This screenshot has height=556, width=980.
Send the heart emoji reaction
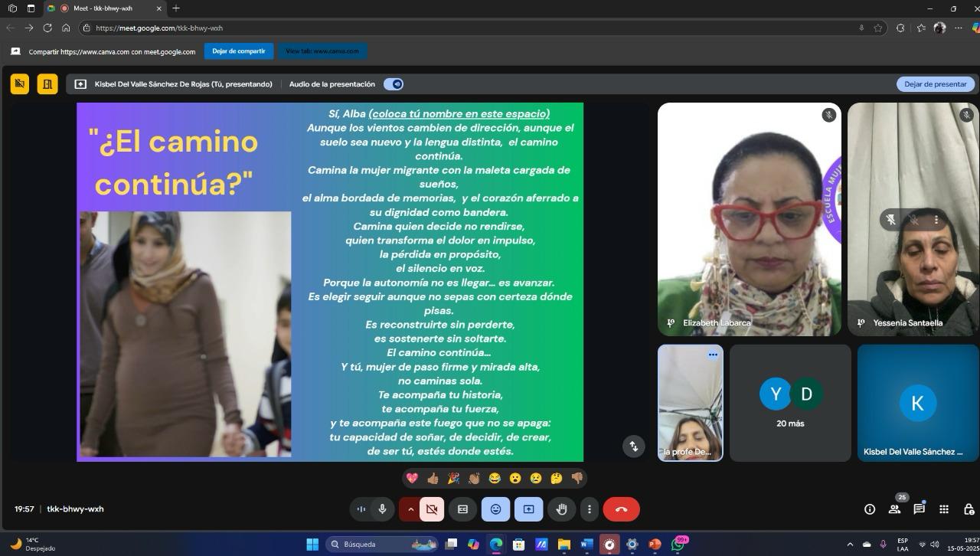pos(412,478)
